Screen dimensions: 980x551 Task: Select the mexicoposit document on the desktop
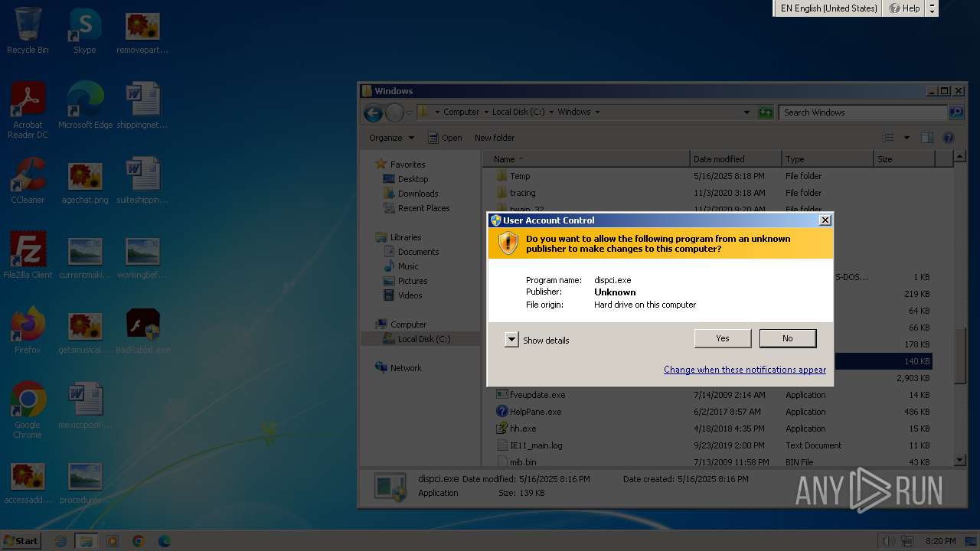point(85,406)
